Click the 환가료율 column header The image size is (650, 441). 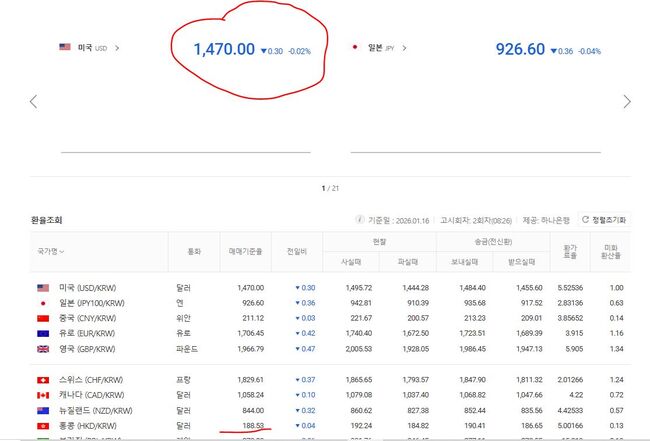point(568,251)
